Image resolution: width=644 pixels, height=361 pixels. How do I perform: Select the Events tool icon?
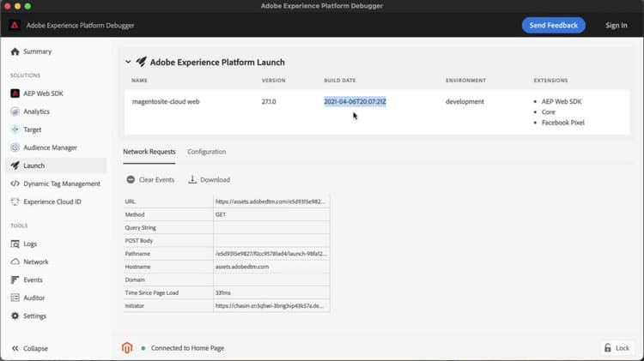click(x=15, y=280)
